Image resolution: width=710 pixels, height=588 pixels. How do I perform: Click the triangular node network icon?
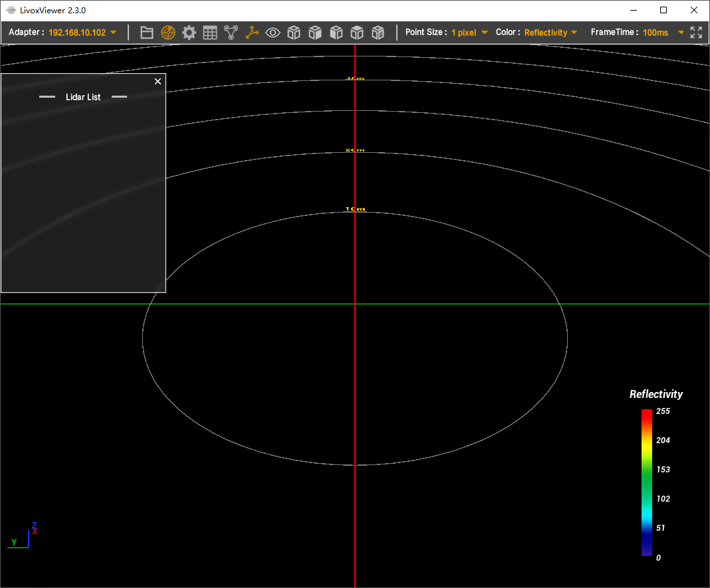[x=231, y=33]
